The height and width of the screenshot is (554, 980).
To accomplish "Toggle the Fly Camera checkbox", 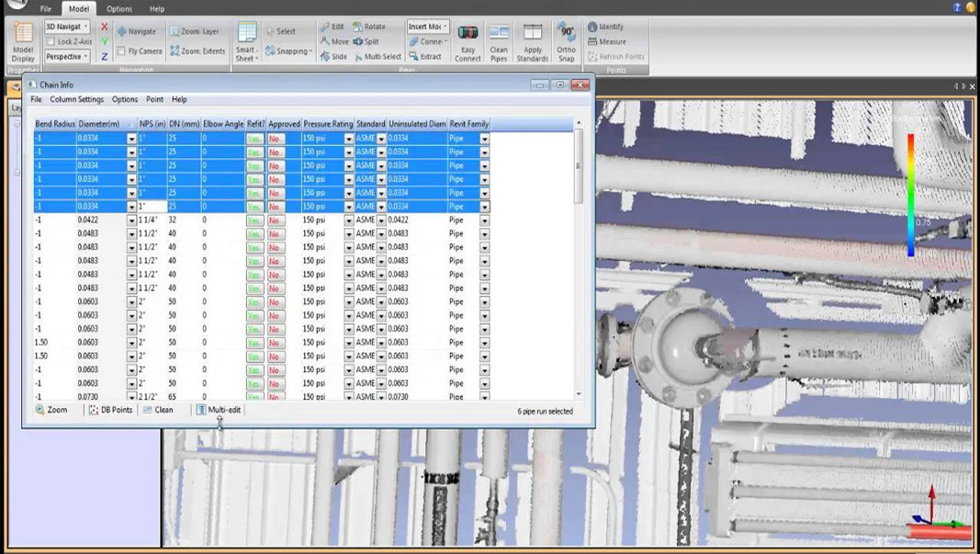I will click(121, 51).
